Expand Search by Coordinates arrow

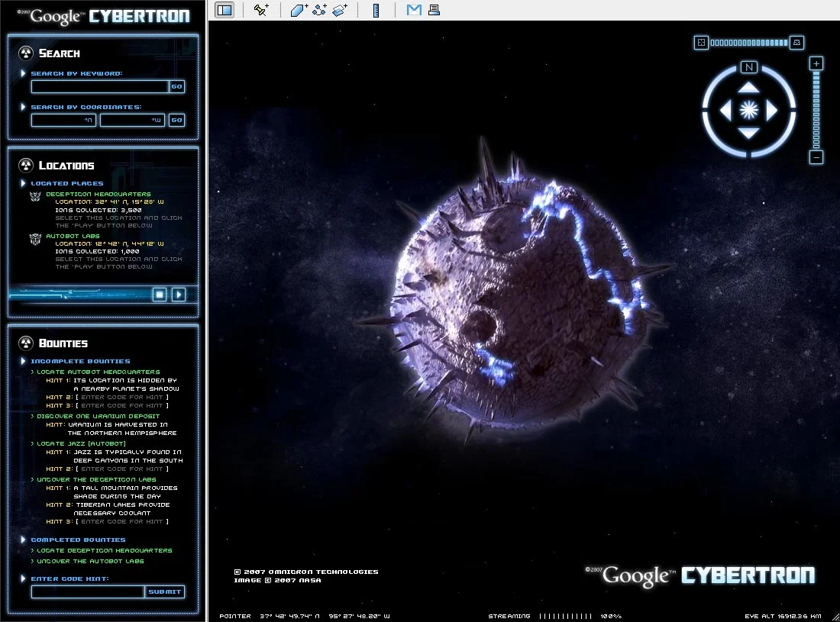23,107
